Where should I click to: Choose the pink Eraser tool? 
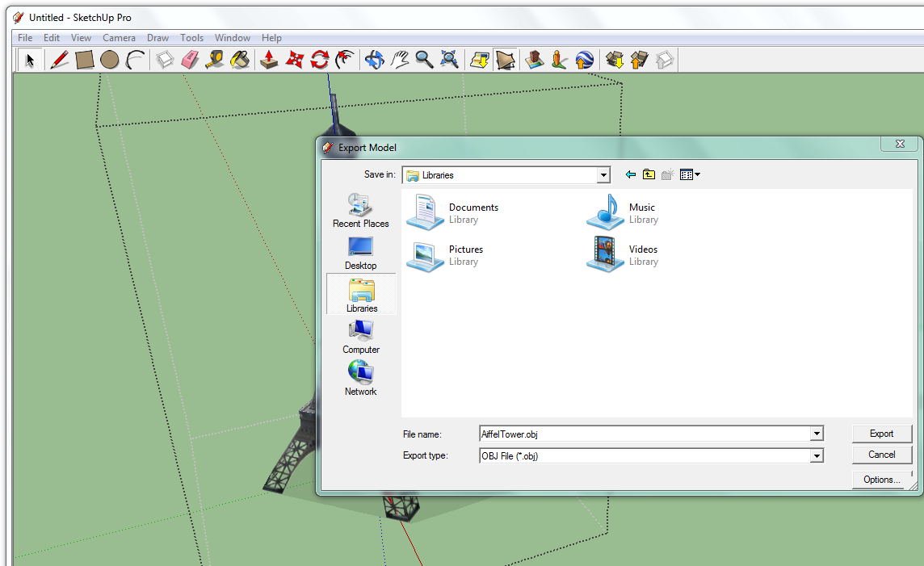[x=190, y=60]
